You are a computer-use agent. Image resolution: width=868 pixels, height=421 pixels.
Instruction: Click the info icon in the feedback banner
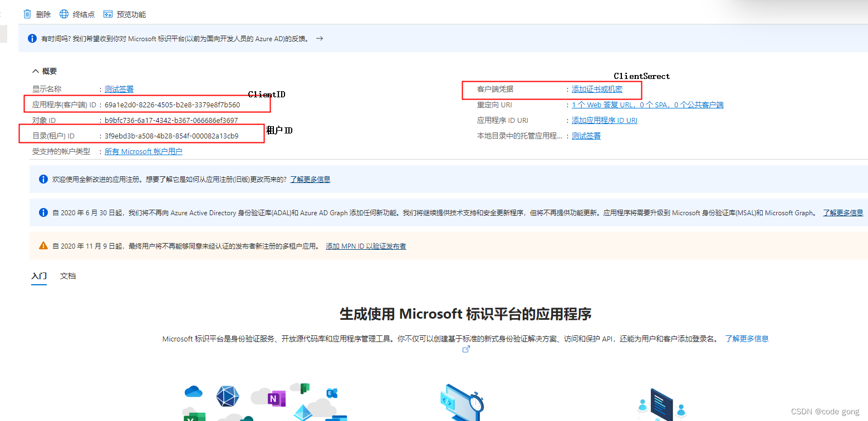click(32, 39)
